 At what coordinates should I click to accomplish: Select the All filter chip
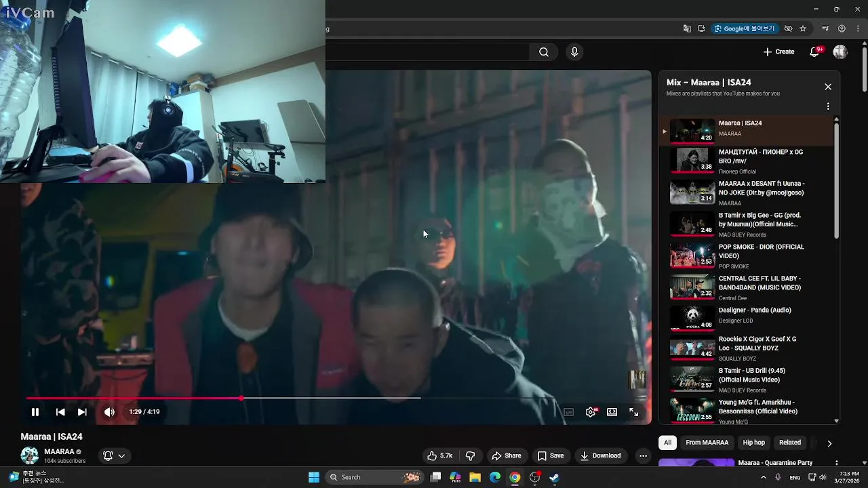667,443
